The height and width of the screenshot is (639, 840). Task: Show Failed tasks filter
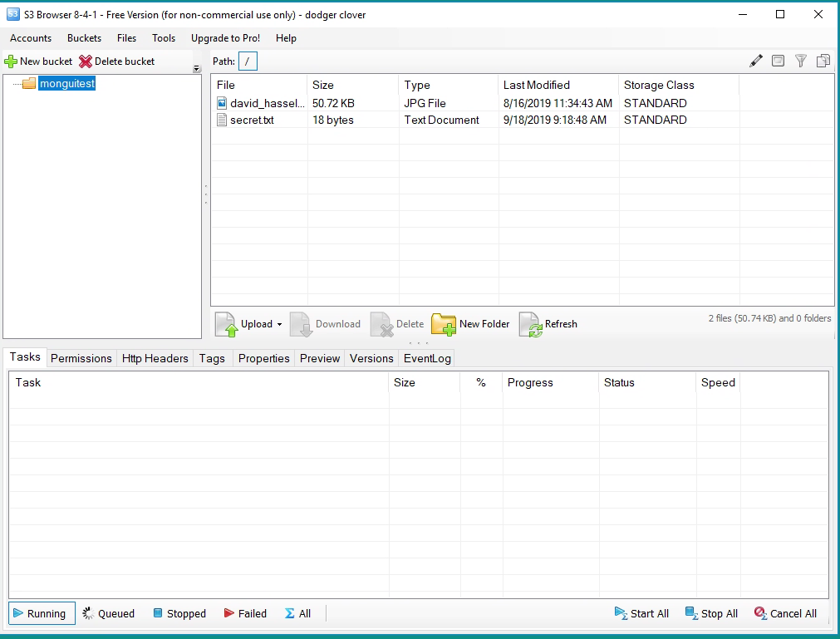pyautogui.click(x=245, y=613)
